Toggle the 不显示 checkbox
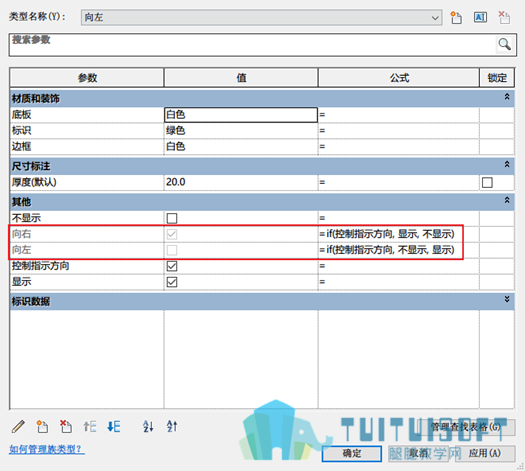This screenshot has height=471, width=525. click(x=172, y=218)
